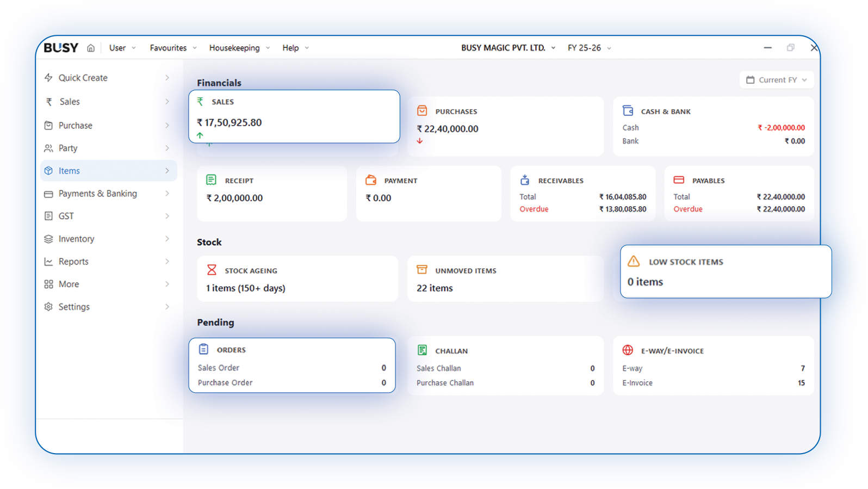Open the Help menu
The image size is (868, 489).
295,48
